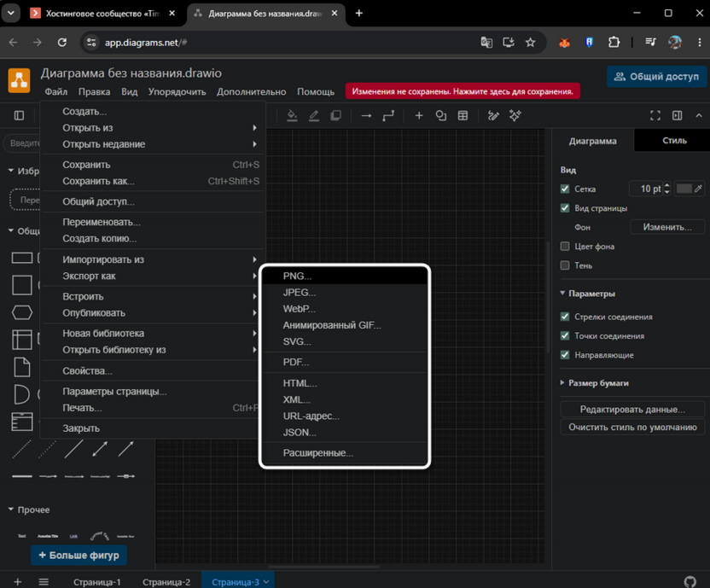This screenshot has width=710, height=588.
Task: Click the grid color swatch
Action: pos(684,189)
